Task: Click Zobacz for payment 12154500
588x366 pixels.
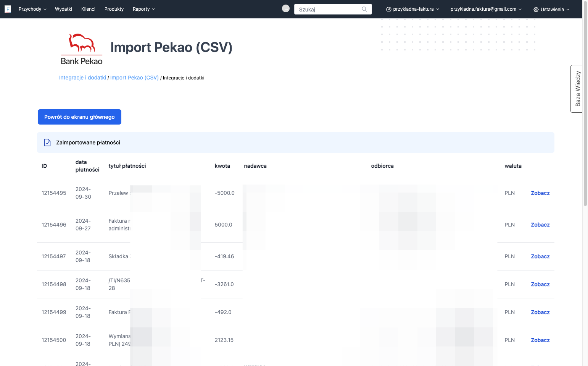Action: click(540, 340)
